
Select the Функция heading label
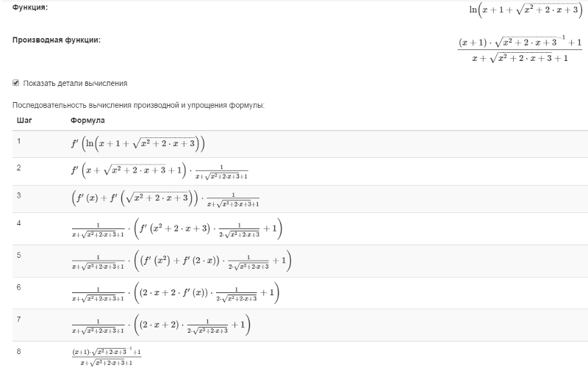30,7
